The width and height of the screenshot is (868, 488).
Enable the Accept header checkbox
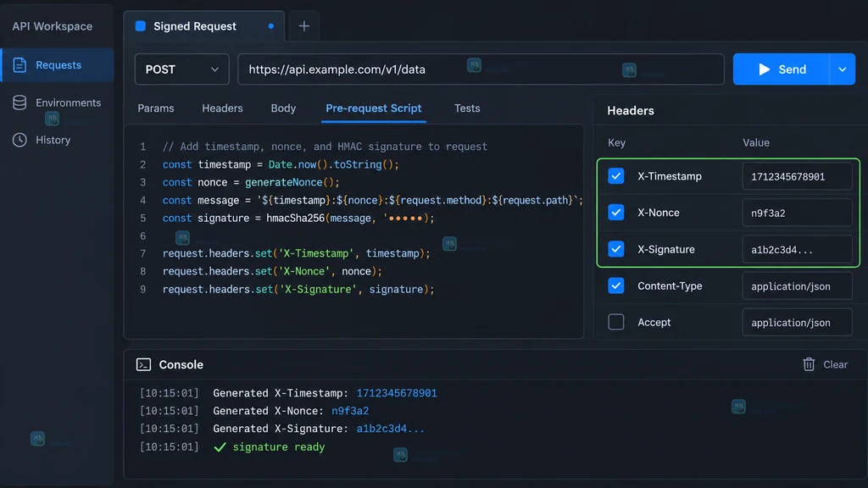(x=615, y=322)
